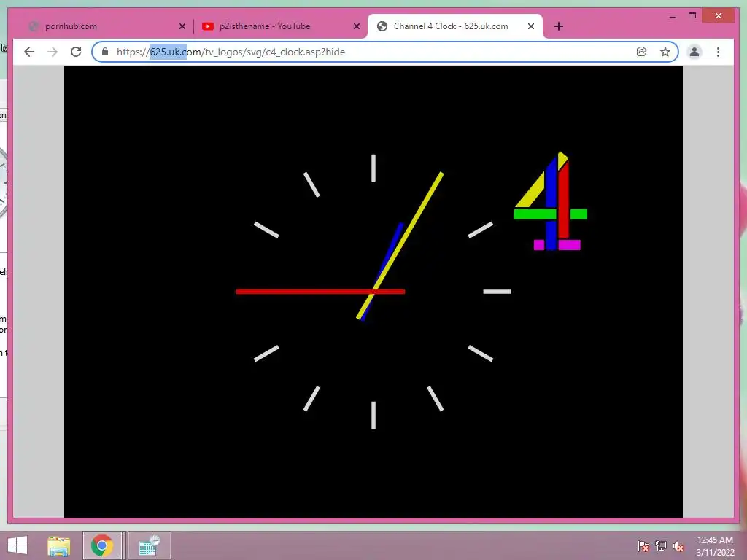Switch to p2isthename - YouTube tab
The width and height of the screenshot is (747, 560).
click(x=281, y=26)
